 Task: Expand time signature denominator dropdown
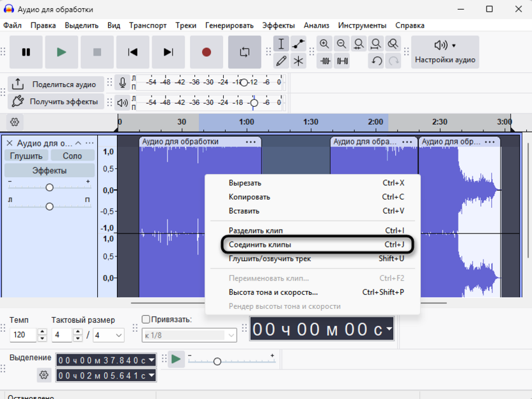[x=109, y=335]
